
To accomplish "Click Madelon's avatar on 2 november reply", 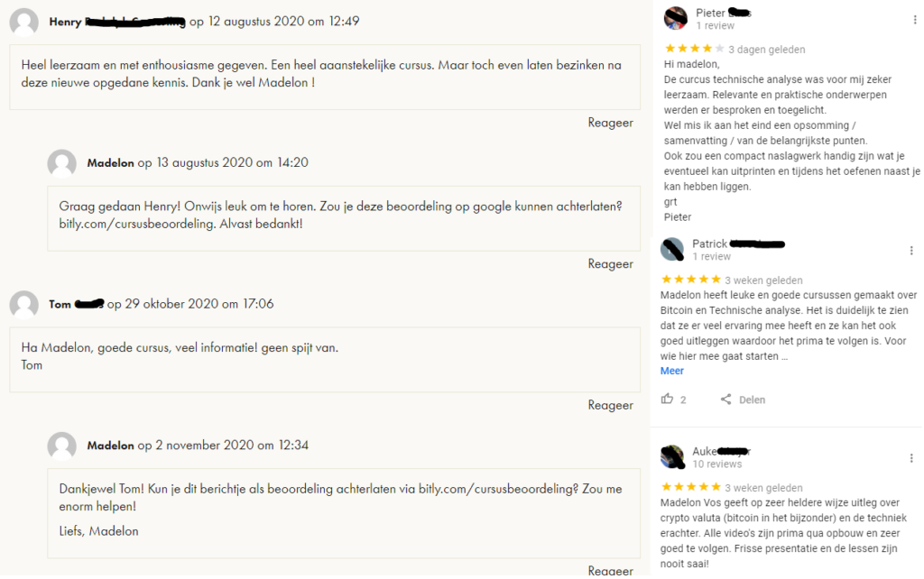I will (x=62, y=446).
